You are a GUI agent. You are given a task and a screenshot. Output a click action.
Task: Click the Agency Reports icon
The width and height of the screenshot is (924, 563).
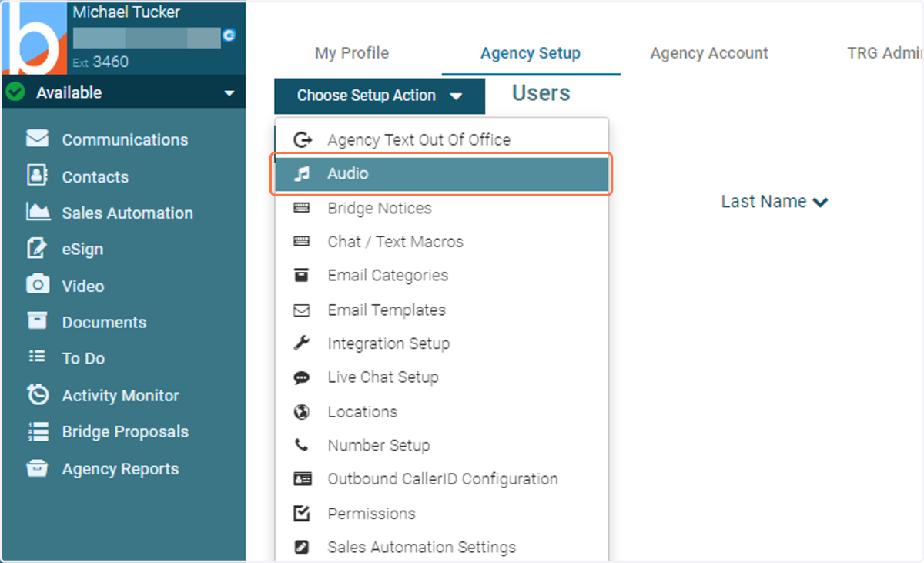coord(37,468)
